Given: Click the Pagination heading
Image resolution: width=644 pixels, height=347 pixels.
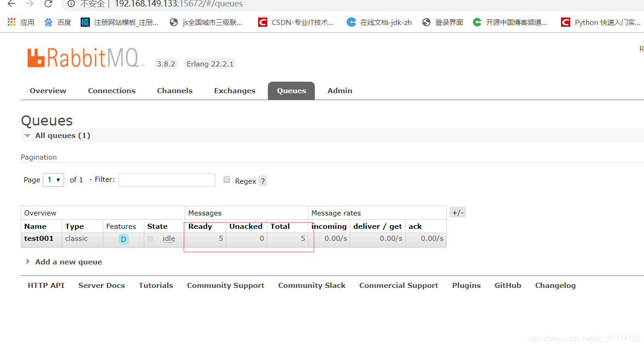Looking at the screenshot, I should pyautogui.click(x=39, y=157).
